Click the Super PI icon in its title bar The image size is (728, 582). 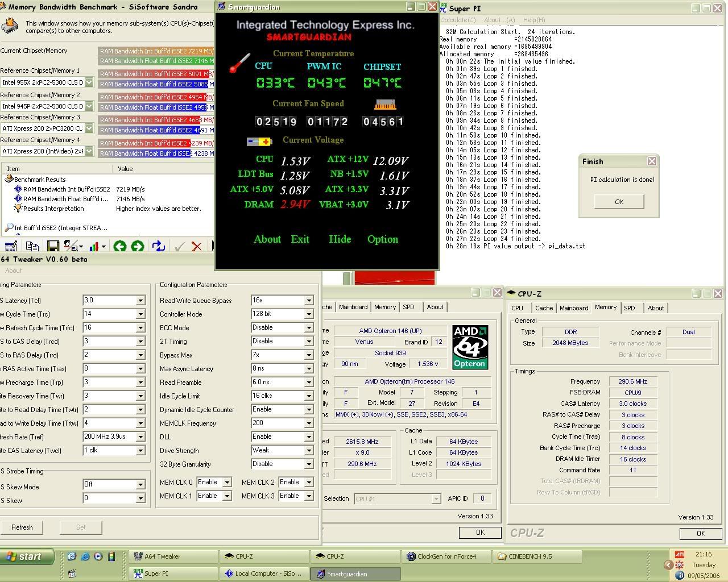click(x=443, y=8)
